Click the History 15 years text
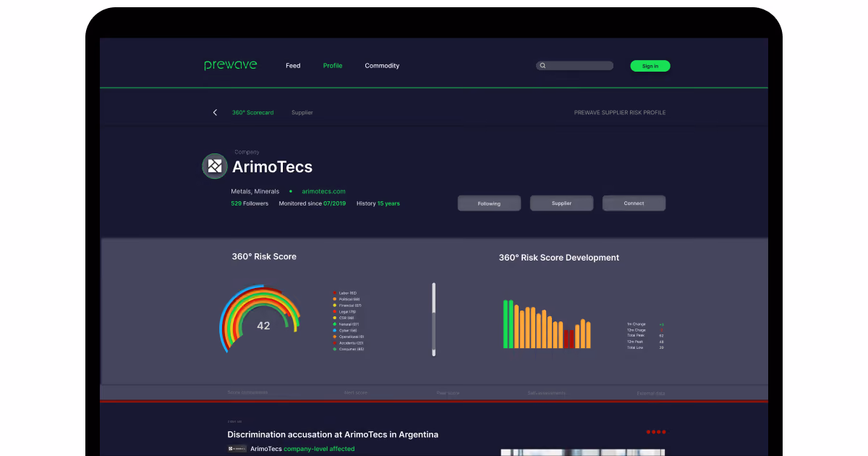The width and height of the screenshot is (868, 456). click(x=378, y=203)
